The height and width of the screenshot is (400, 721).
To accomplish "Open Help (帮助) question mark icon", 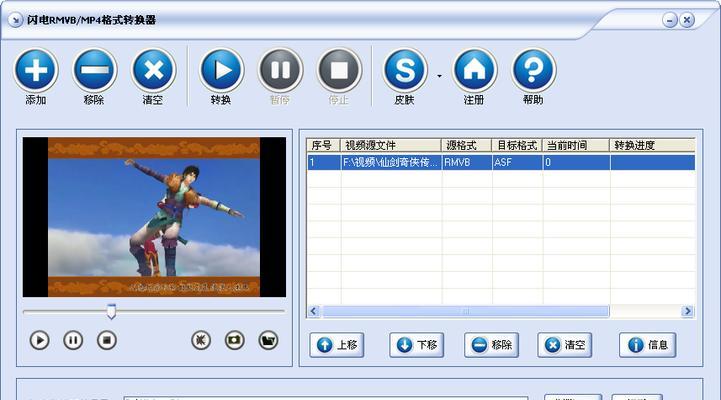I will (533, 70).
